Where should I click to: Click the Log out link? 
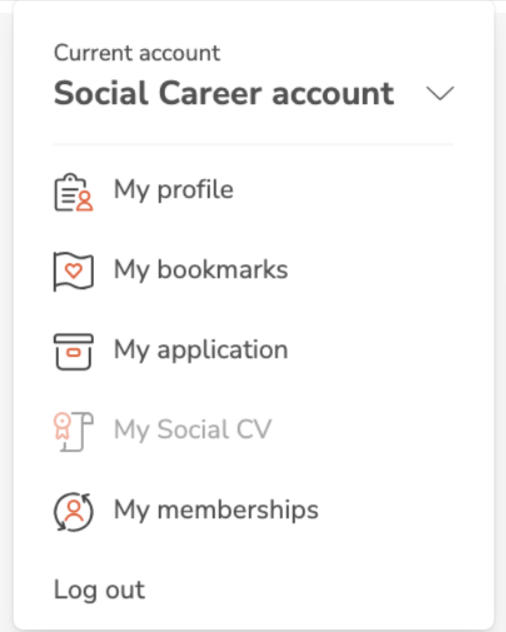pos(99,590)
